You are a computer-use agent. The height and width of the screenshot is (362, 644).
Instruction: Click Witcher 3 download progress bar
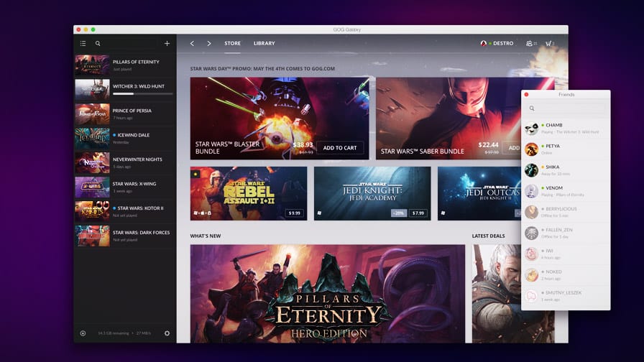pyautogui.click(x=142, y=94)
